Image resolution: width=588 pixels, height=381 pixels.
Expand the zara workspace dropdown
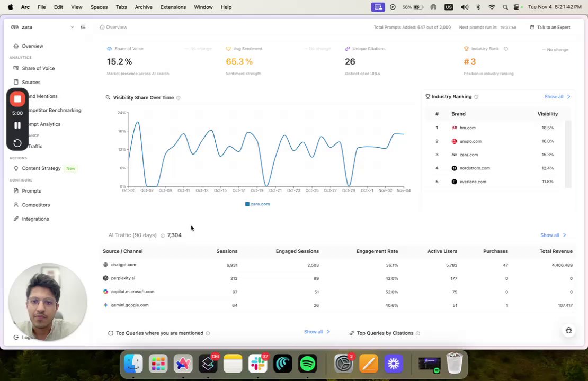pyautogui.click(x=72, y=27)
